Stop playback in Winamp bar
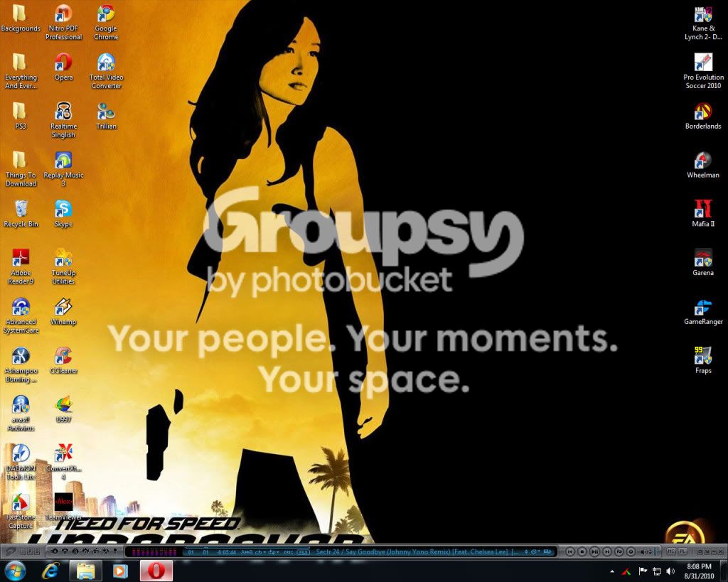The height and width of the screenshot is (582, 728). (x=582, y=552)
